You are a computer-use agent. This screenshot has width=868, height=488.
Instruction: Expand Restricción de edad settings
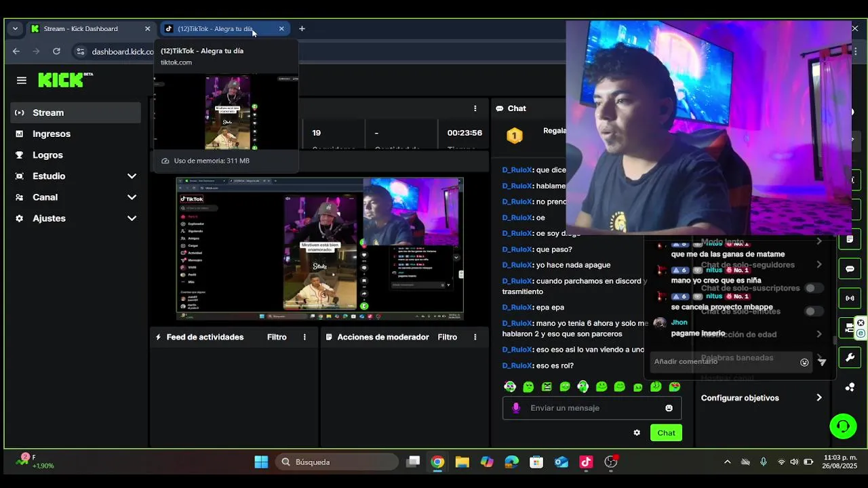pyautogui.click(x=819, y=334)
